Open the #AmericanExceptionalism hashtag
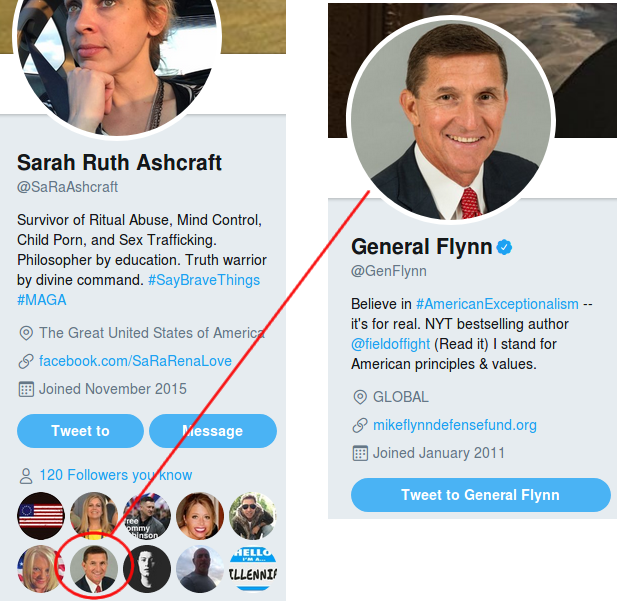The height and width of the screenshot is (601, 617). (497, 304)
